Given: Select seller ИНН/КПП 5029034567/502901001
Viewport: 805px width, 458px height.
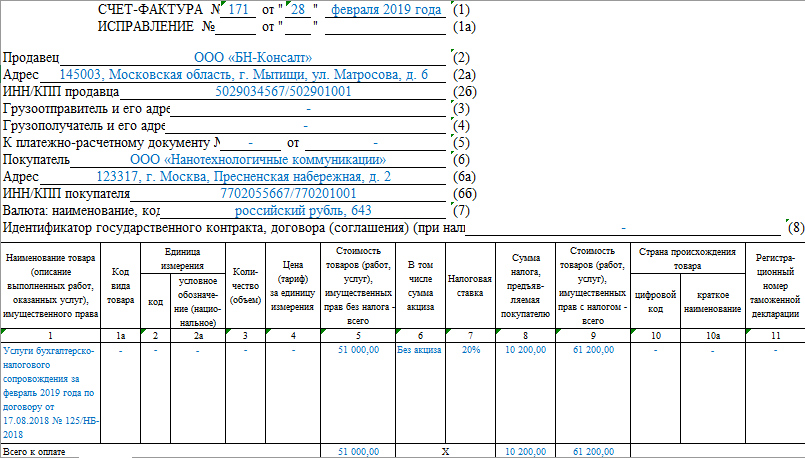Looking at the screenshot, I should click(283, 92).
